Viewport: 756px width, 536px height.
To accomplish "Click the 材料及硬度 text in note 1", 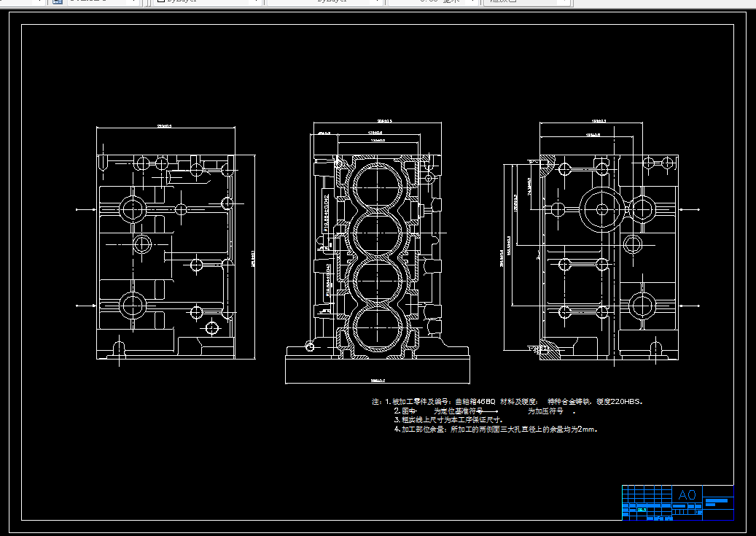I will tap(519, 401).
